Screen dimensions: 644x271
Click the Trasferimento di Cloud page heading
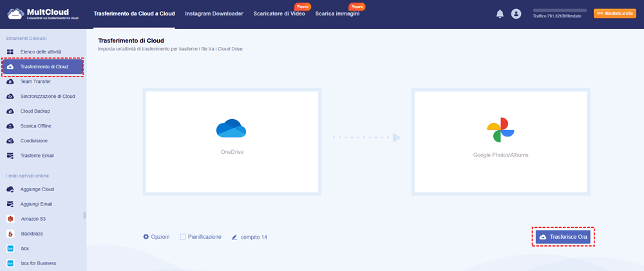point(131,41)
